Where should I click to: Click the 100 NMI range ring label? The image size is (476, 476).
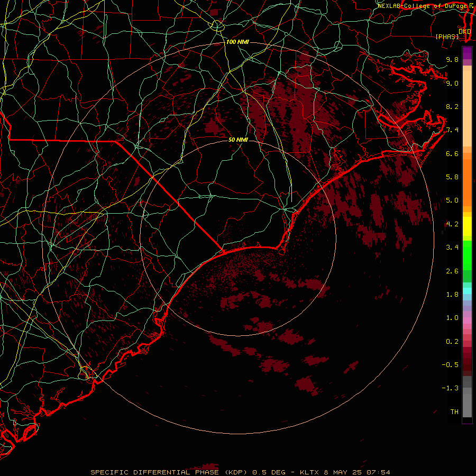[237, 42]
